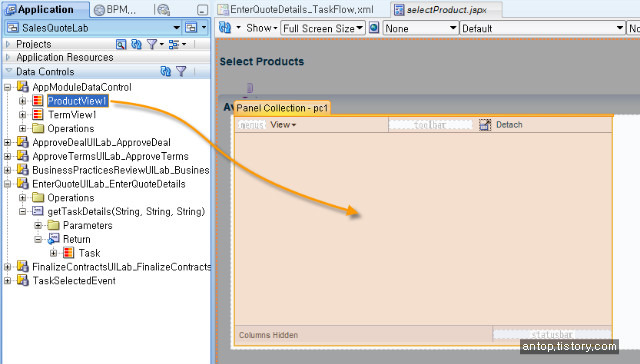The image size is (640, 364).
Task: Expand the BusinessPracticesReviewUILab node
Action: 7,170
